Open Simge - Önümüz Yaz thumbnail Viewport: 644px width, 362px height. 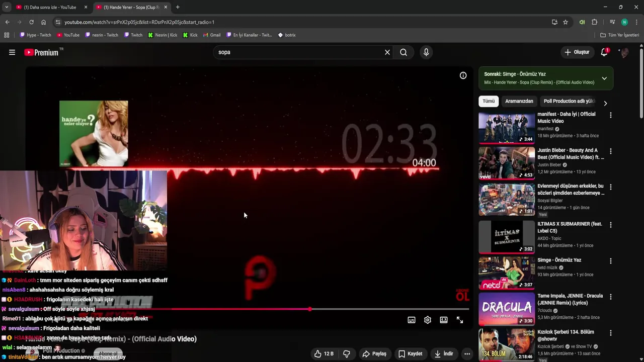[x=507, y=274]
